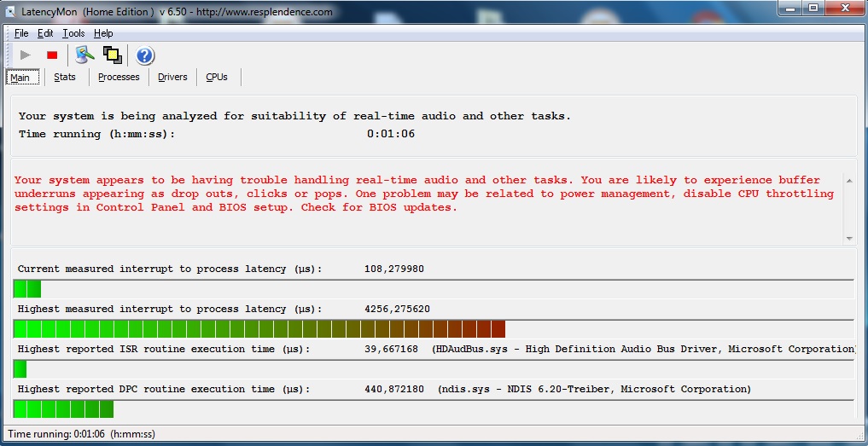Switch to the Drivers tab
This screenshot has height=446, width=868.
(172, 77)
